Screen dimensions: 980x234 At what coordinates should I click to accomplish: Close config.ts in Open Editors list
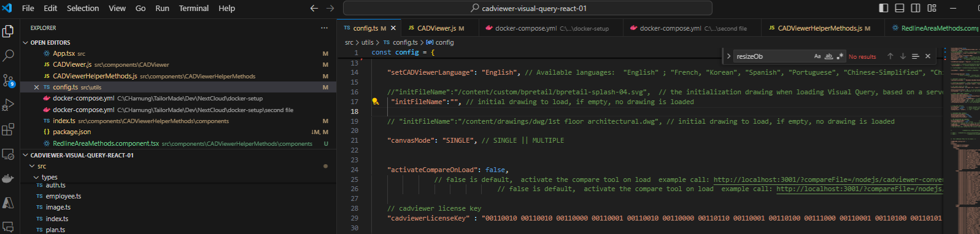[x=37, y=88]
